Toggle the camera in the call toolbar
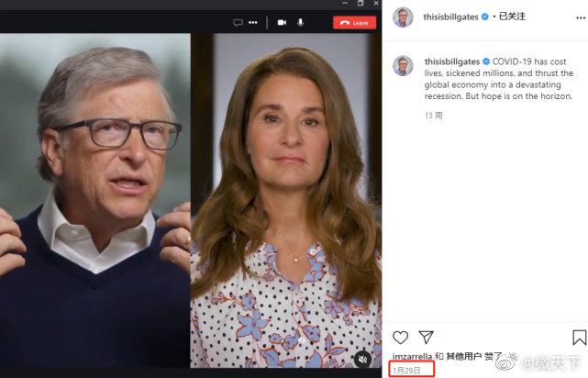588x378 pixels. tap(282, 22)
